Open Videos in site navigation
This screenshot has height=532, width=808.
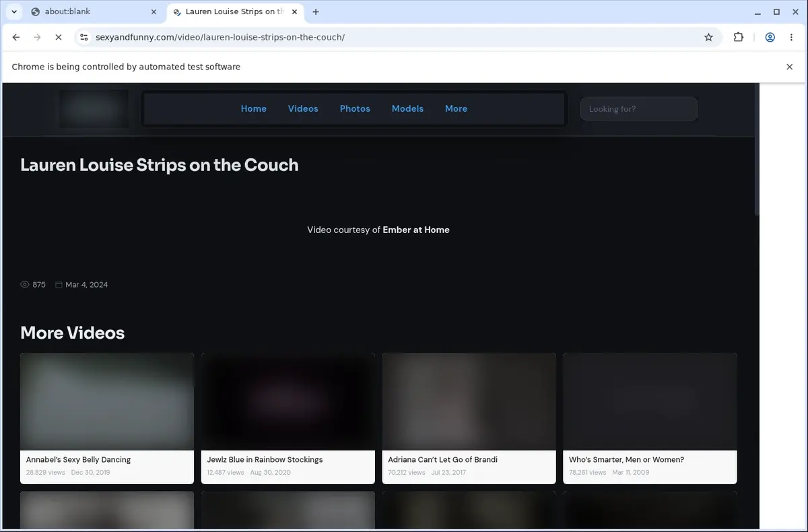point(303,108)
